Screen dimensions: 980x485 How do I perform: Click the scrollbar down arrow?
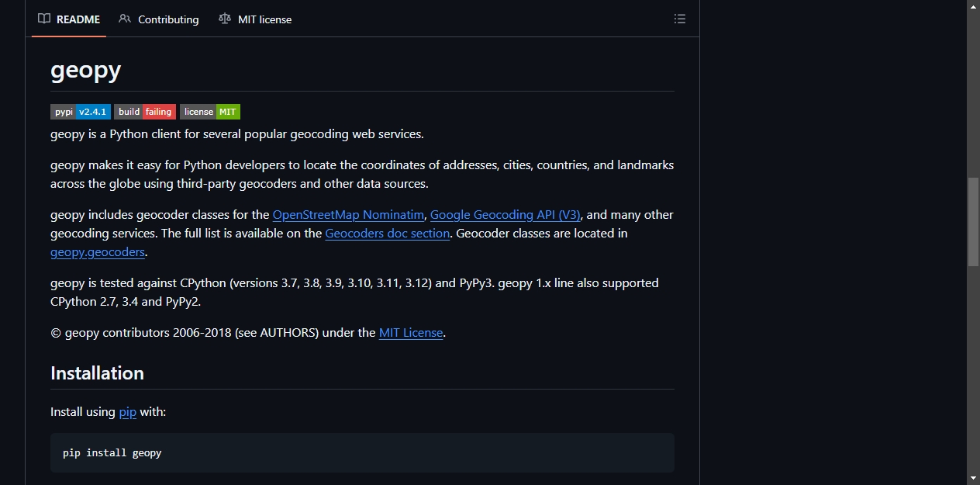[973, 478]
